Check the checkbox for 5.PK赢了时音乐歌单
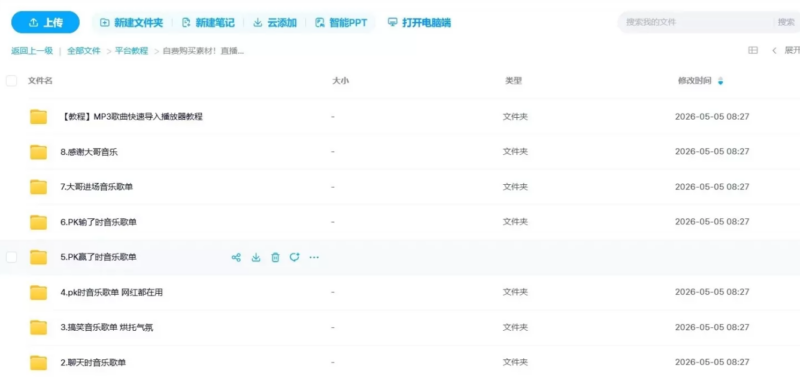The image size is (800, 378). (x=11, y=257)
